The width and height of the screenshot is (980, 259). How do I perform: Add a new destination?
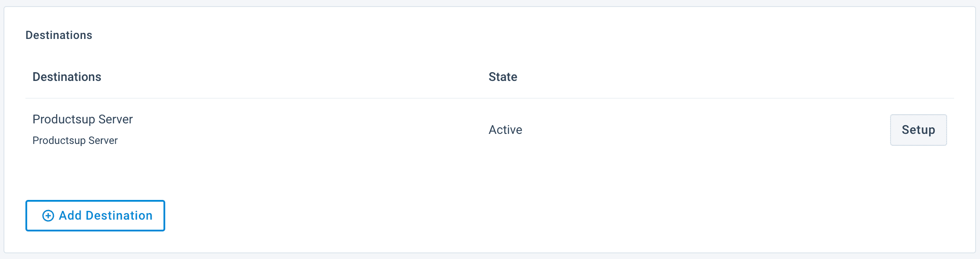tap(95, 216)
